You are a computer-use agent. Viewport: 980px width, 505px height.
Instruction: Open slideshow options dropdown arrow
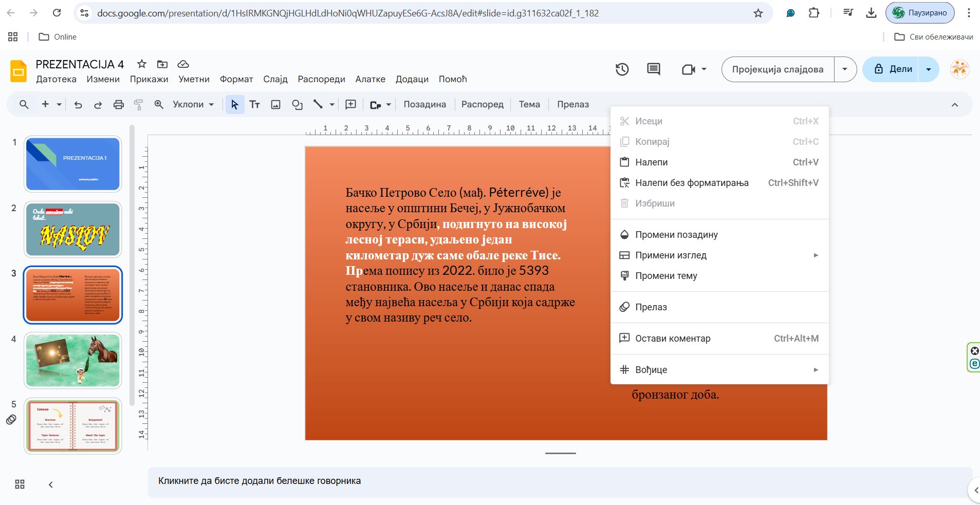[845, 69]
